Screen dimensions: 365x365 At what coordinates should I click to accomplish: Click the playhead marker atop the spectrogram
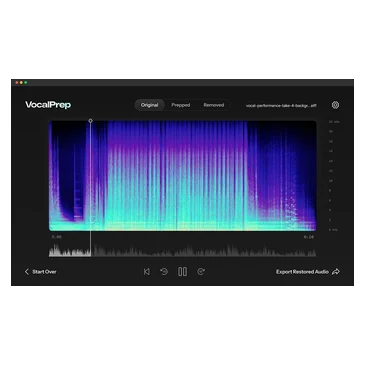pyautogui.click(x=90, y=121)
